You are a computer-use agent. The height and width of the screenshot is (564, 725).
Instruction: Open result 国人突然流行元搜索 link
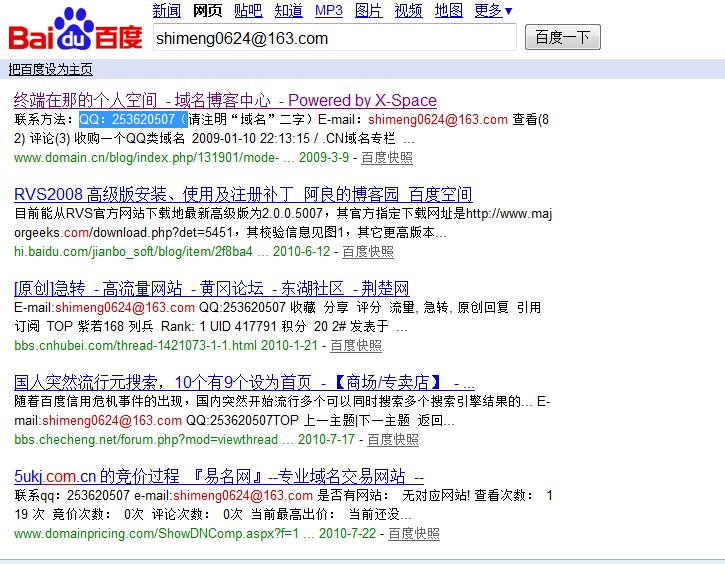244,382
